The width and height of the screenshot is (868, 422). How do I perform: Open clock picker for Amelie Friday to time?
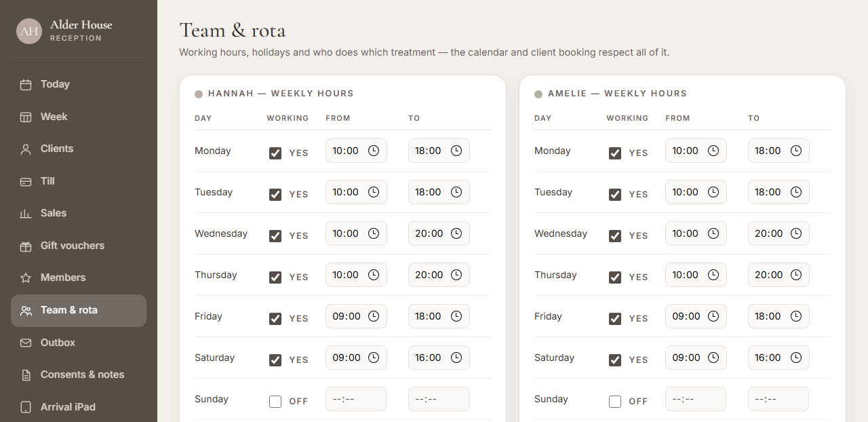click(796, 316)
